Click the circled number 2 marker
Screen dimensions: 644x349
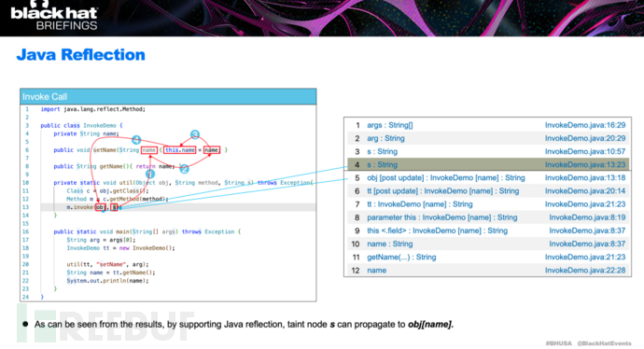pyautogui.click(x=185, y=169)
